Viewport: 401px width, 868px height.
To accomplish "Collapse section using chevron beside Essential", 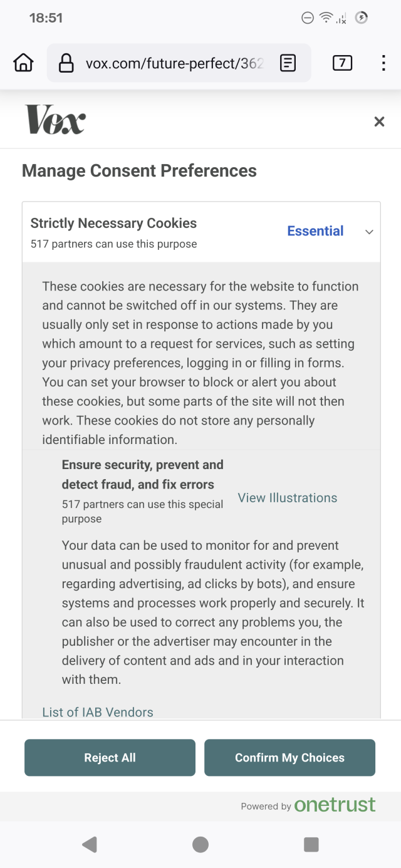I will 369,232.
